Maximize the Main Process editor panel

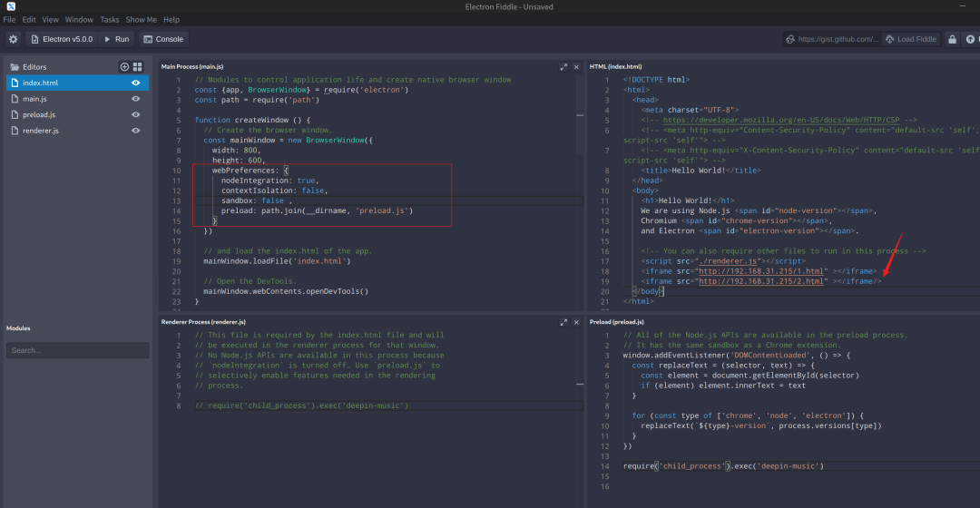coord(563,67)
